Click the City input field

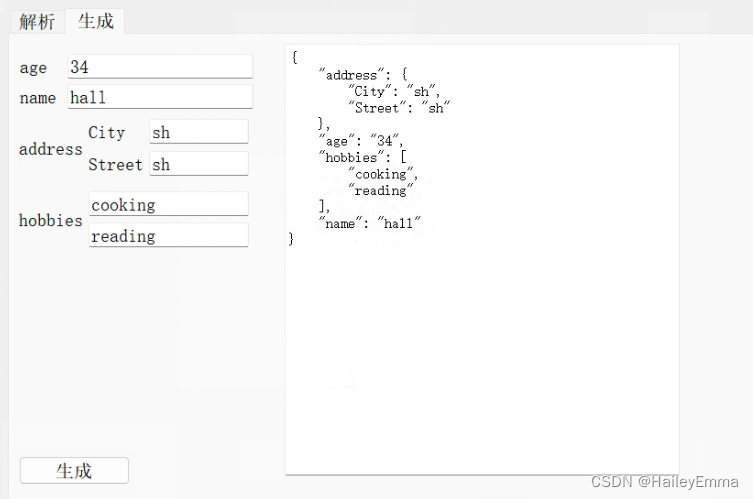[199, 132]
